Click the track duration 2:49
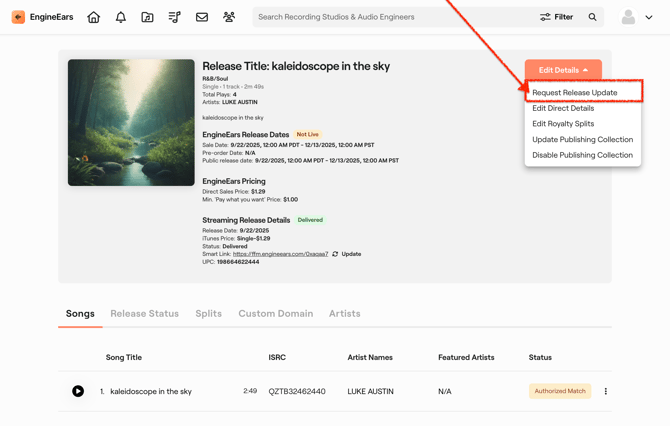The image size is (670, 426). pyautogui.click(x=250, y=391)
